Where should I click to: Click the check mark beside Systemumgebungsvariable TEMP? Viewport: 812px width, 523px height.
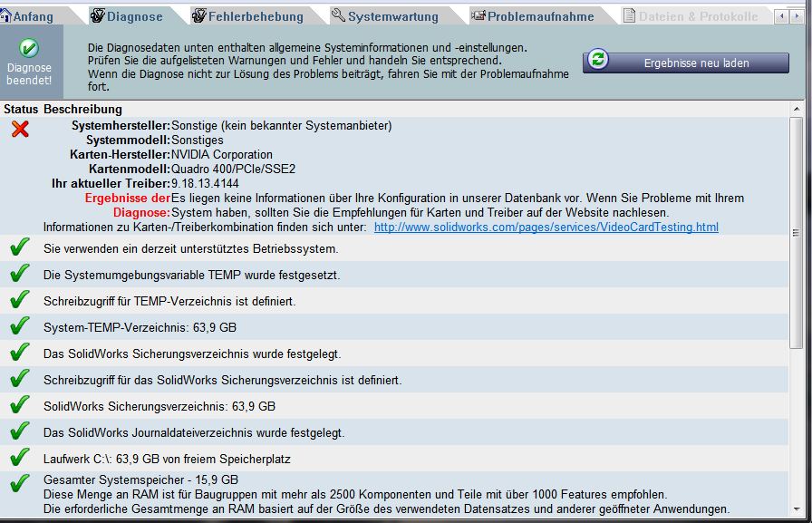20,273
